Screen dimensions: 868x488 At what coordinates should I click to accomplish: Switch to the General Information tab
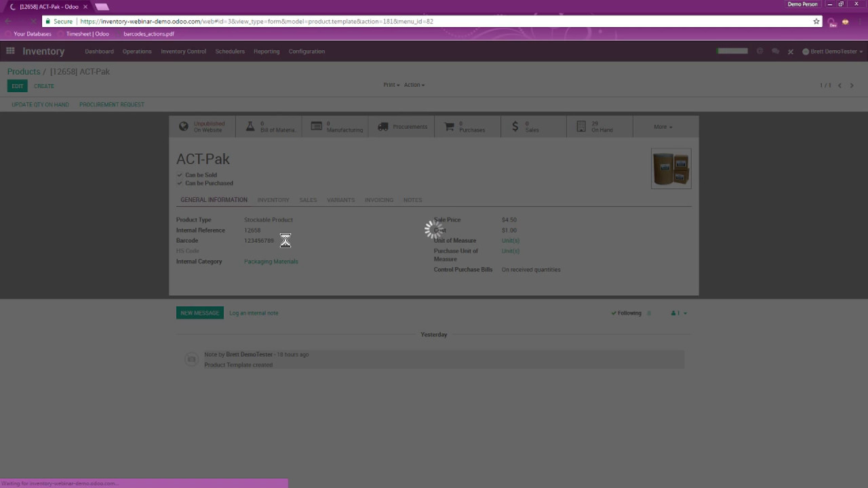pyautogui.click(x=214, y=200)
